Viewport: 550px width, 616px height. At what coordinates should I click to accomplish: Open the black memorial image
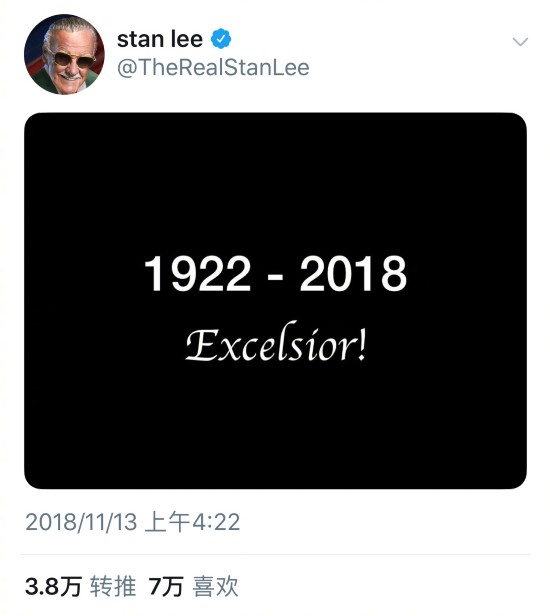(275, 301)
